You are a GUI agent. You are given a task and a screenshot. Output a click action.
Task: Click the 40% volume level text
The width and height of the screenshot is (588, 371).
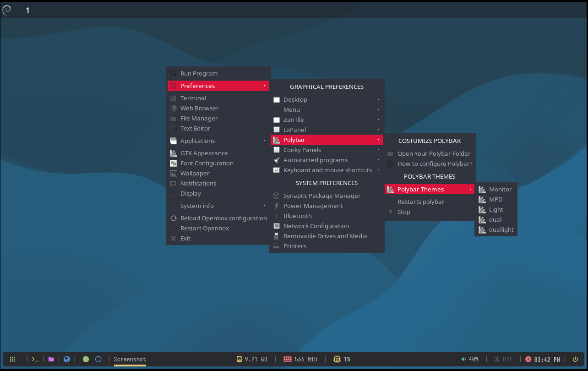[474, 360]
